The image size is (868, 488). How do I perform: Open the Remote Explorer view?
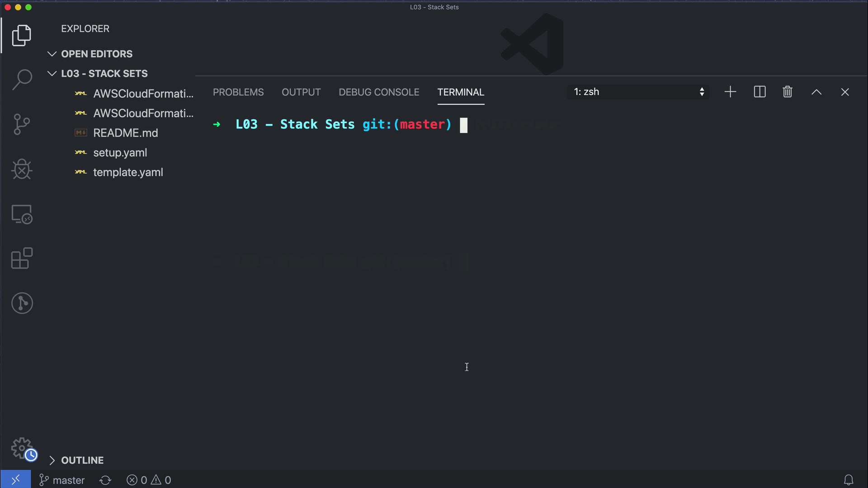coord(22,214)
